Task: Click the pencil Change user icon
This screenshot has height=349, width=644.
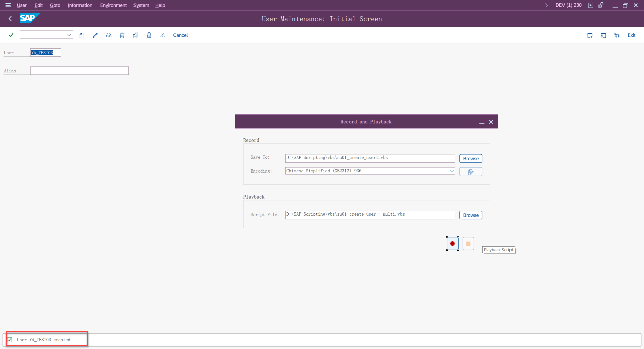Action: 95,35
